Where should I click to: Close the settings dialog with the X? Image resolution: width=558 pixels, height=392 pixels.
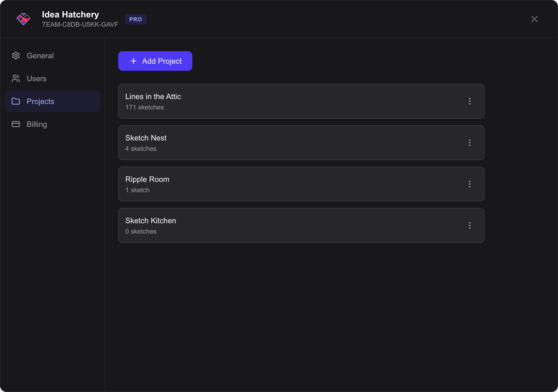534,19
